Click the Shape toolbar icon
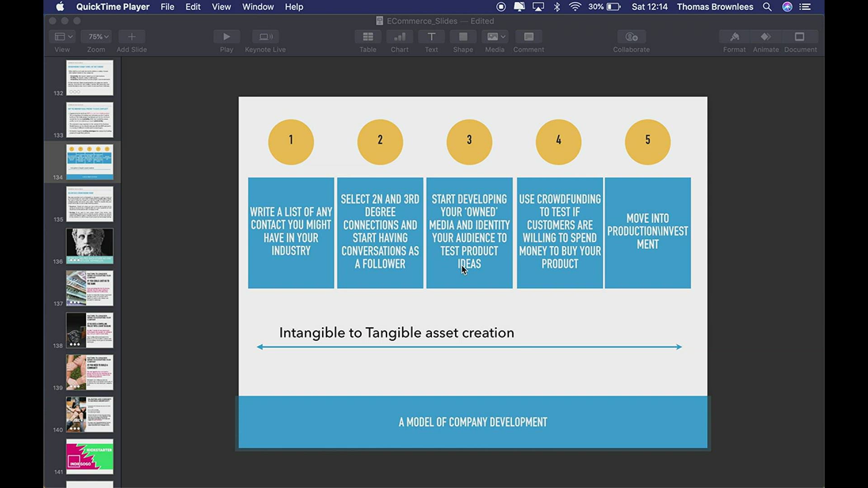This screenshot has height=488, width=868. coord(463,37)
